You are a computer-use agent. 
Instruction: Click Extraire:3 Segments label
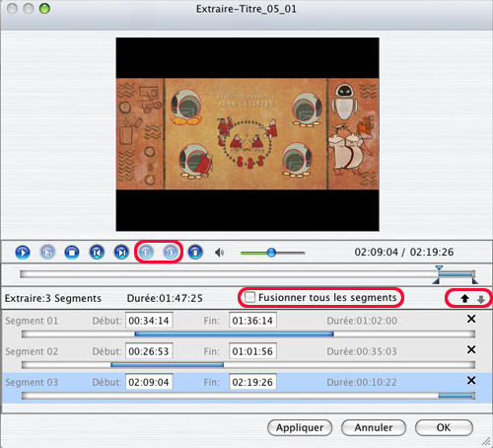(x=53, y=298)
